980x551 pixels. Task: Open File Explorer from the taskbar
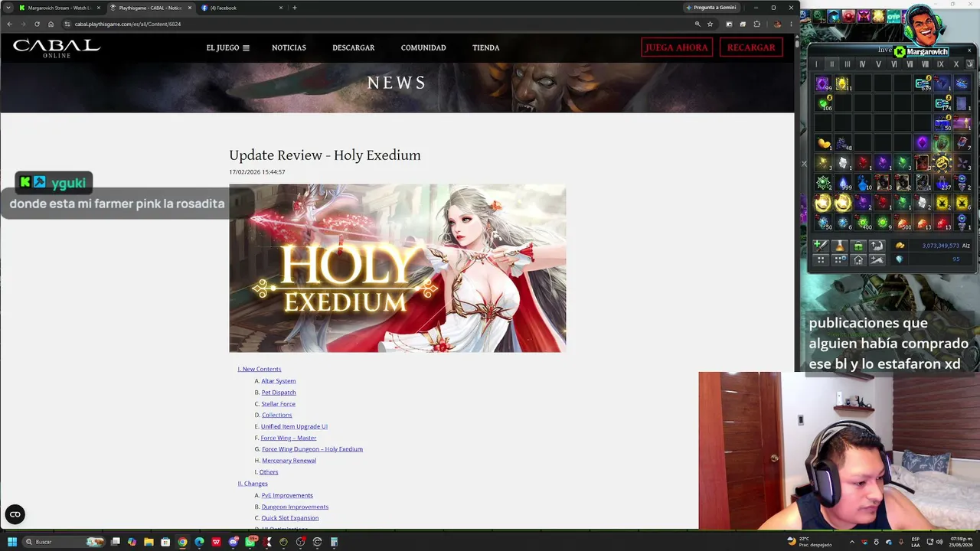149,542
